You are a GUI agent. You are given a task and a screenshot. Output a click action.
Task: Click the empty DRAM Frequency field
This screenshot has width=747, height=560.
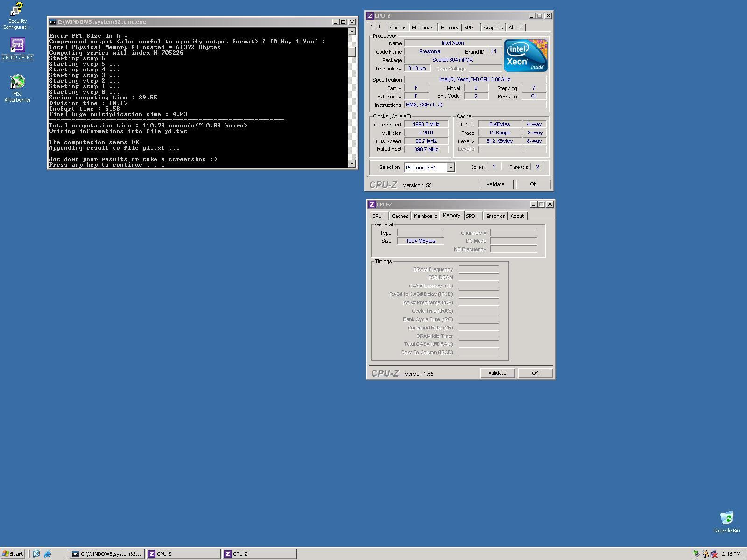479,269
